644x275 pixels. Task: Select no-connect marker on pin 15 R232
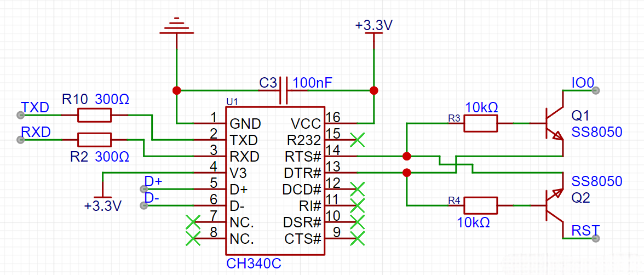tap(358, 140)
